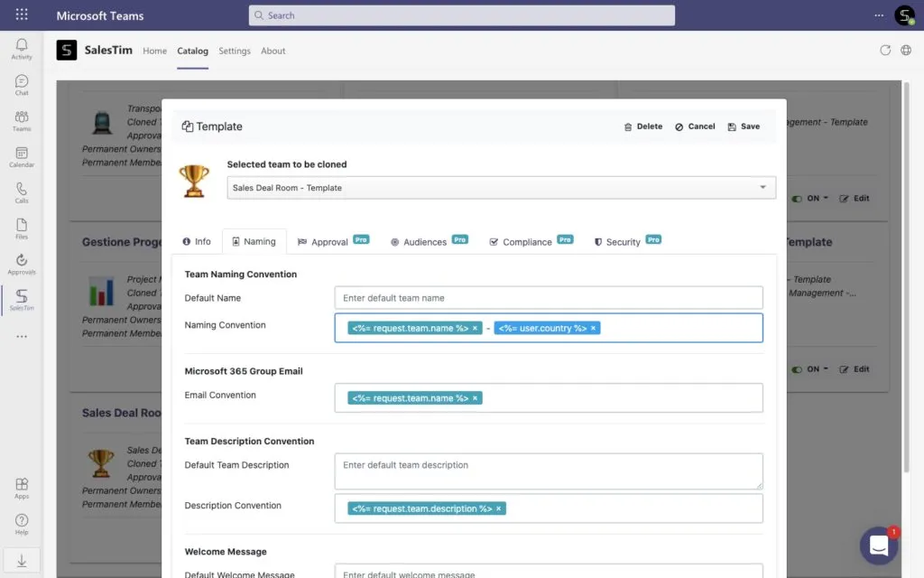The height and width of the screenshot is (578, 924).
Task: Expand the Selected team to be cloned dropdown
Action: pos(762,188)
